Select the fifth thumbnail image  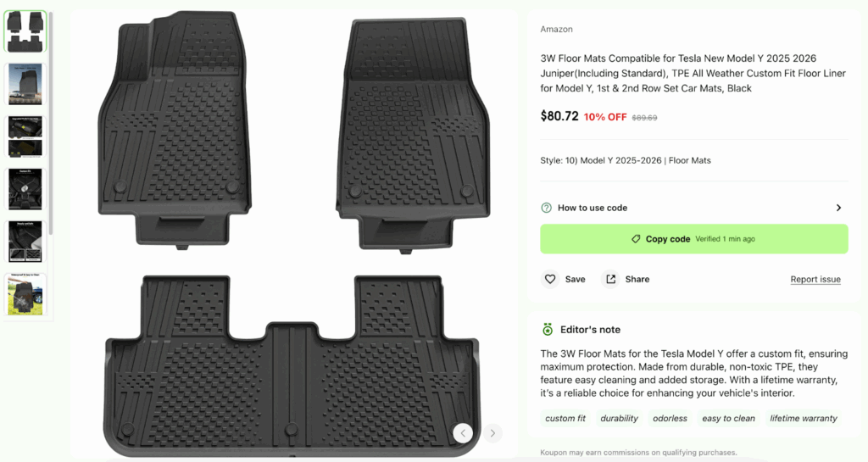pyautogui.click(x=25, y=242)
